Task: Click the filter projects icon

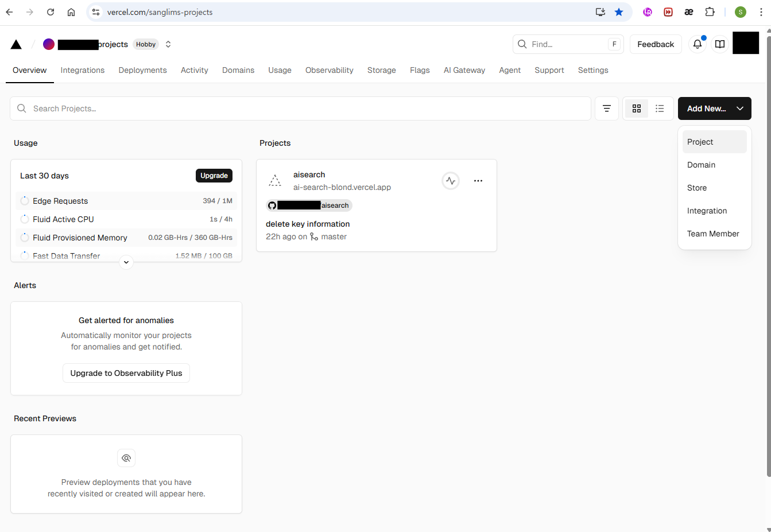Action: tap(606, 108)
